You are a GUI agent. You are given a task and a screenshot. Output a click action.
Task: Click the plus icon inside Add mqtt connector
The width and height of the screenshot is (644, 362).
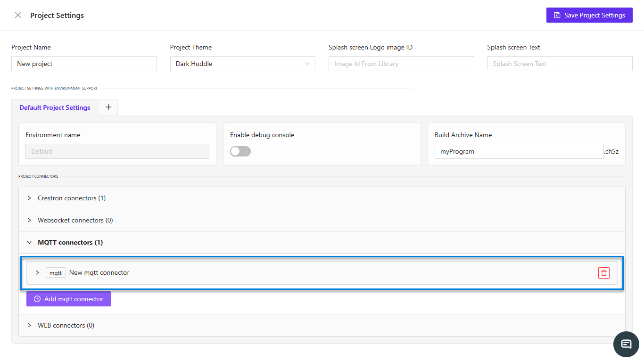(x=37, y=298)
